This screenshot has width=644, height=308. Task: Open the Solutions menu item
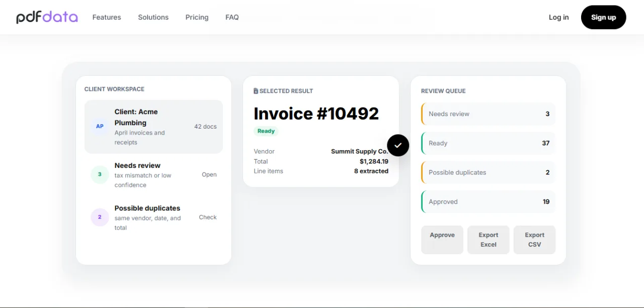[153, 17]
